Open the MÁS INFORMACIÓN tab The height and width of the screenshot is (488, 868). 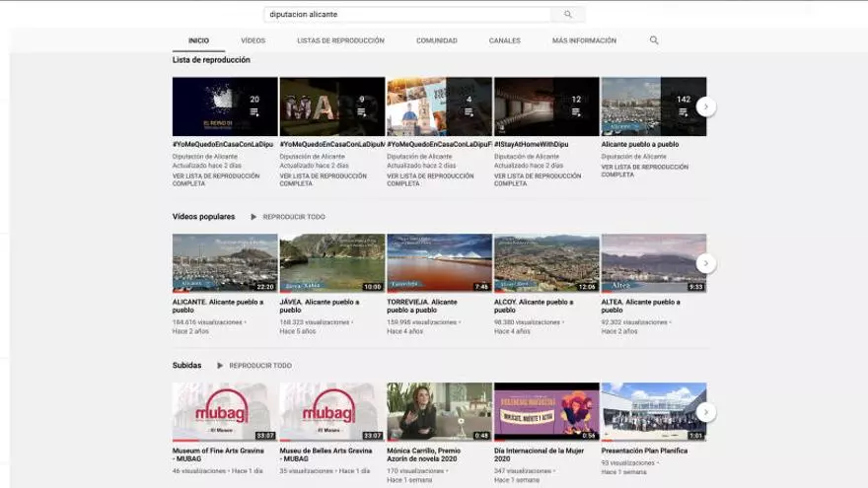(584, 40)
